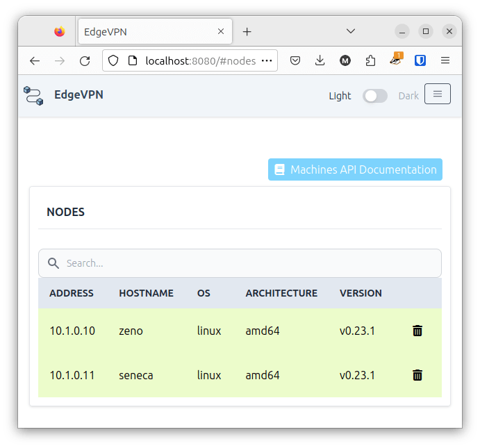The image size is (480, 448).
Task: Click hostname seneca
Action: click(136, 376)
